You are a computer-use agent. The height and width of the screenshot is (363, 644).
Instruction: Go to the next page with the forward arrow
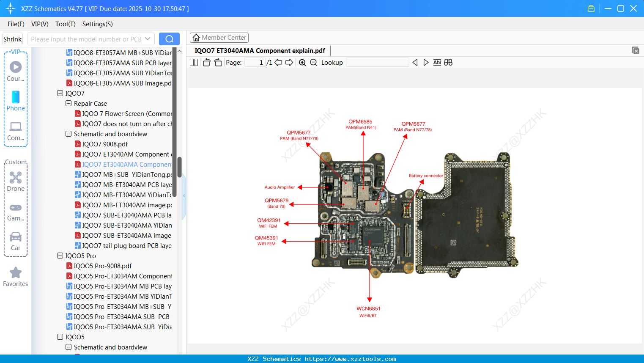(289, 62)
